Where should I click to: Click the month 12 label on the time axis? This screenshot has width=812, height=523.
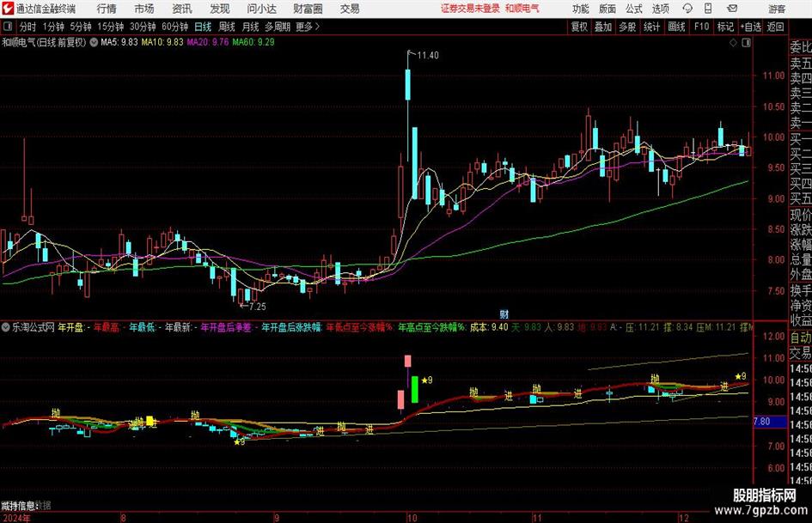(684, 518)
